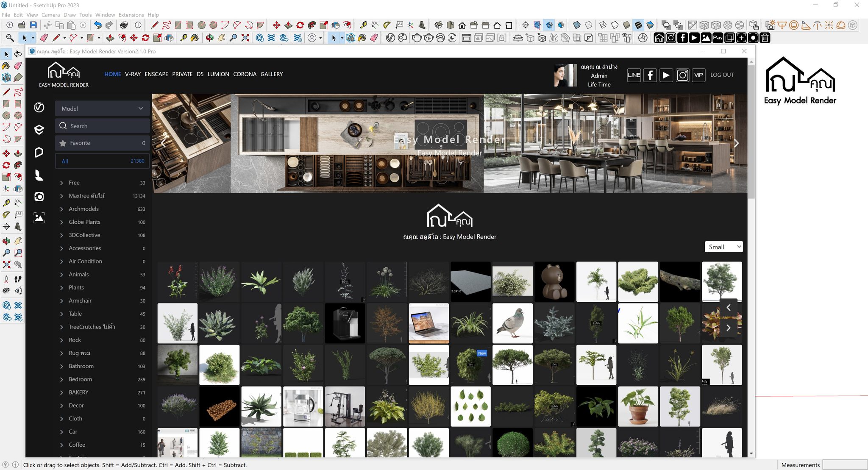
Task: Open the GALLERY tab
Action: [272, 74]
